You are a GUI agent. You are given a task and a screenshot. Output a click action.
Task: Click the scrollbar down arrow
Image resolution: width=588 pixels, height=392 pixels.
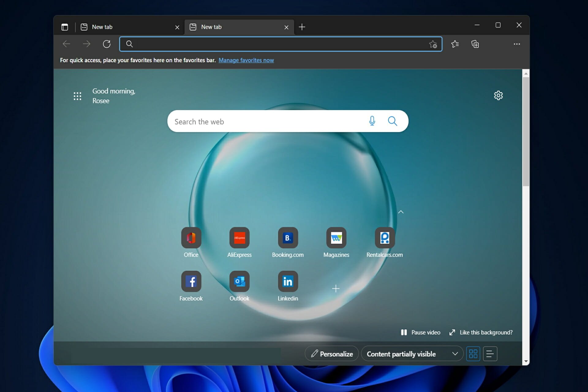pyautogui.click(x=526, y=361)
